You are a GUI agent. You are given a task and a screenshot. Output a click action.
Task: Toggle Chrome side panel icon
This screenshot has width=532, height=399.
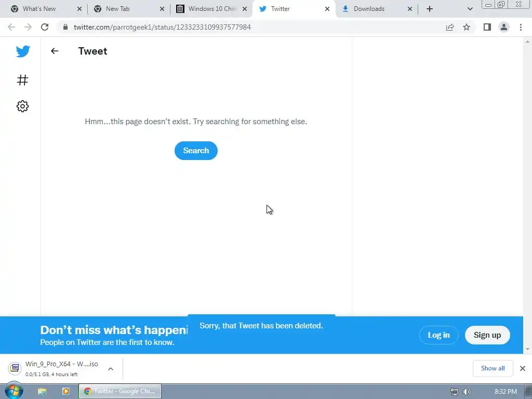click(x=487, y=27)
